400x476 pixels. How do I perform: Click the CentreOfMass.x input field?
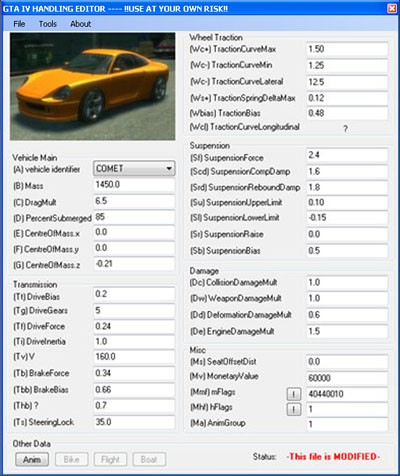[134, 233]
